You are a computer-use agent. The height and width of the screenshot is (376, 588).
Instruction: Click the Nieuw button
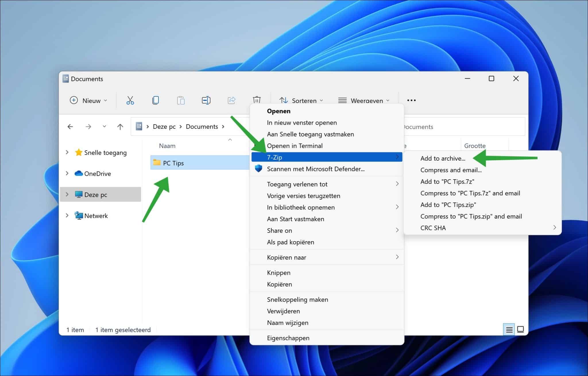click(88, 100)
